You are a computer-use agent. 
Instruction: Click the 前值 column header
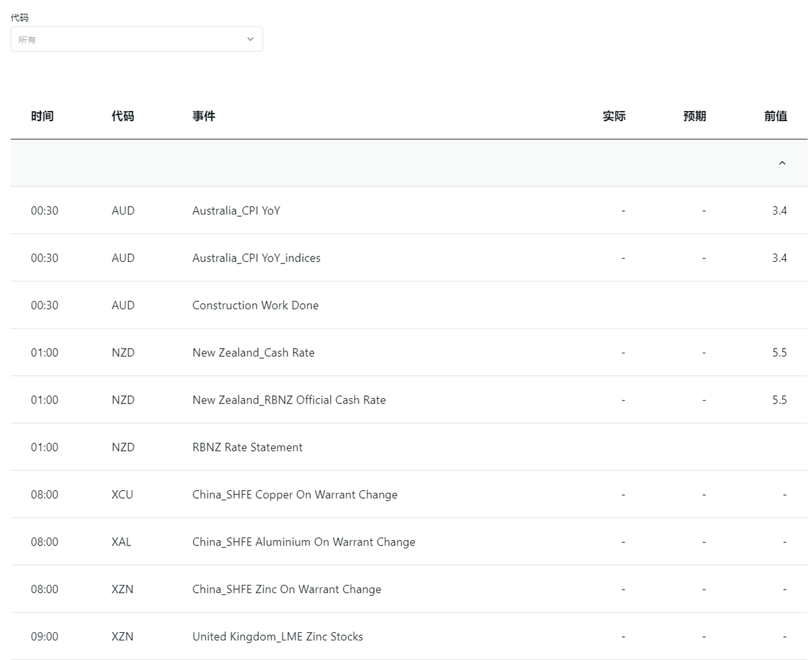tap(776, 116)
